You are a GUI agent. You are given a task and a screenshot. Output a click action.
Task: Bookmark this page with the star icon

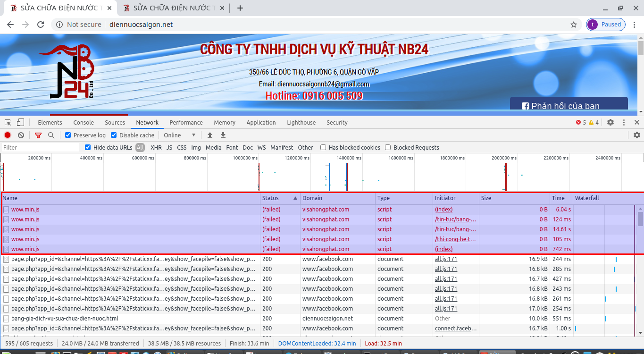point(574,25)
